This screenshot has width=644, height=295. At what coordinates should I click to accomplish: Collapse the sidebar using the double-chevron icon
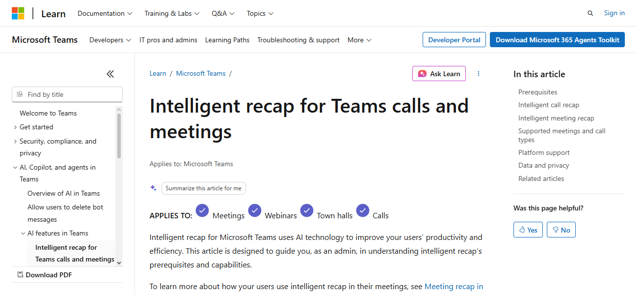click(x=110, y=74)
